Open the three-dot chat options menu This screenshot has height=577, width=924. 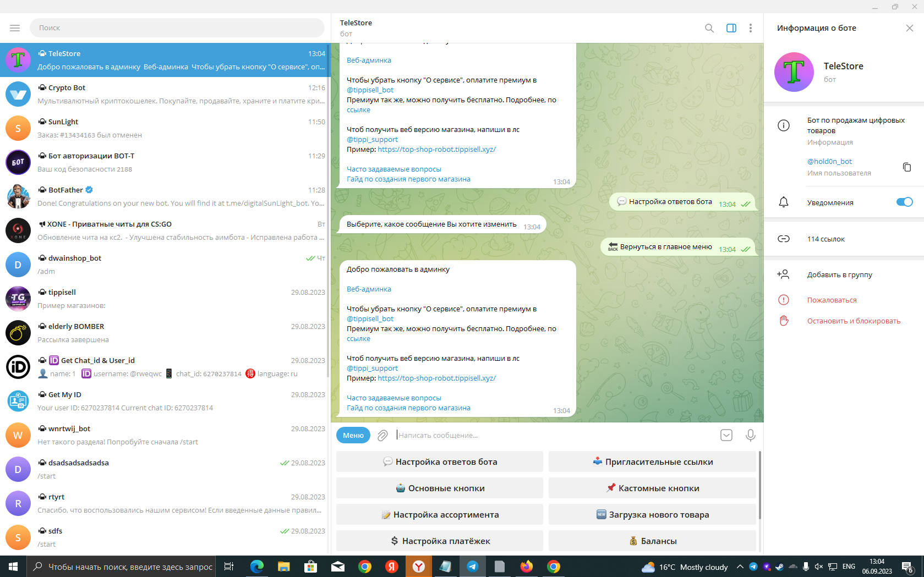click(x=751, y=28)
